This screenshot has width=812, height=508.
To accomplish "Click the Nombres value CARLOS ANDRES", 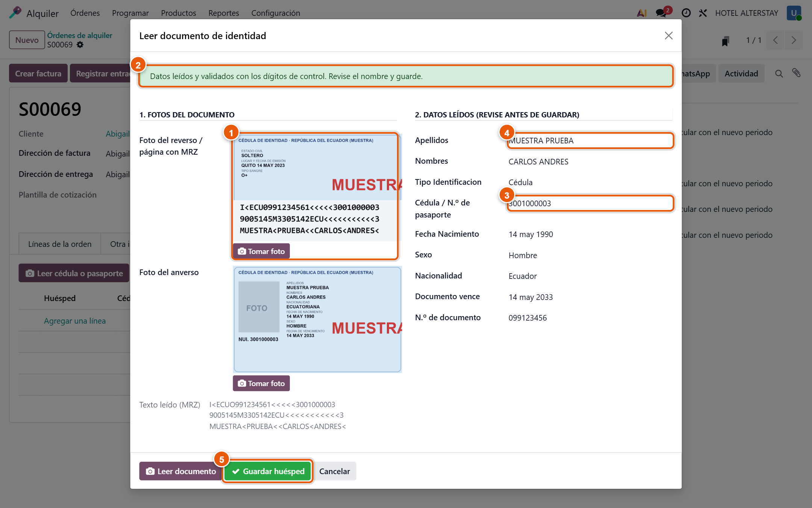I will 538,162.
